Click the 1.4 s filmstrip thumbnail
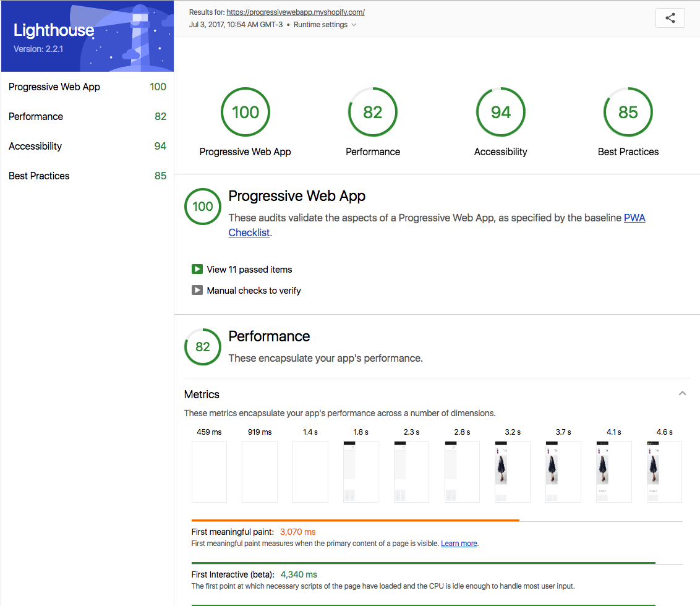 [310, 472]
